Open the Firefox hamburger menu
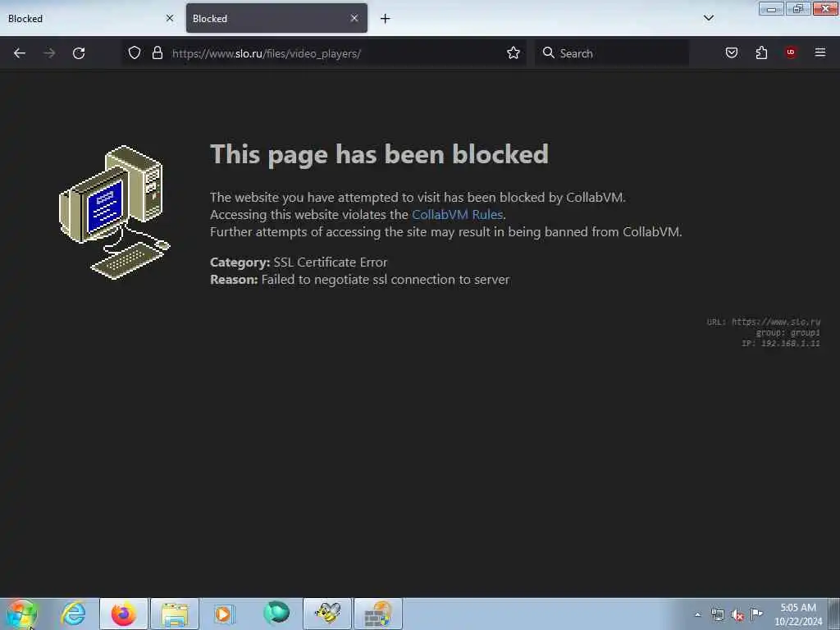840x630 pixels. [x=820, y=52]
